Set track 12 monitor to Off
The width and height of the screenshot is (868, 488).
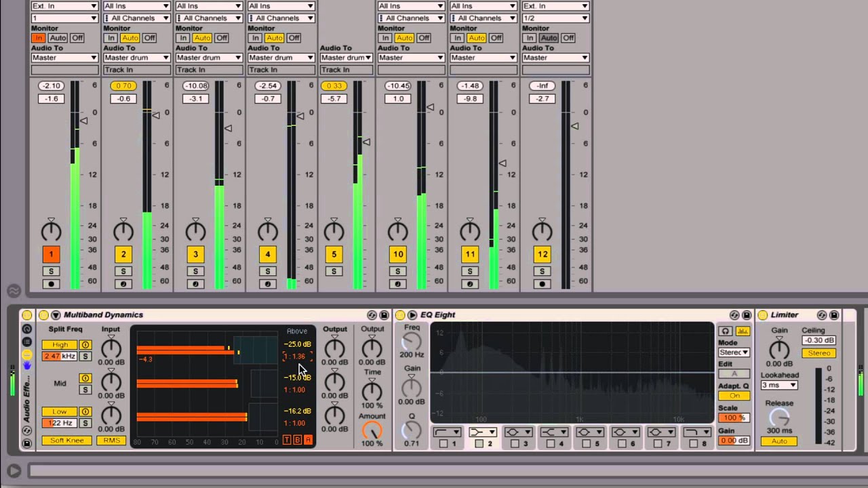click(x=568, y=38)
